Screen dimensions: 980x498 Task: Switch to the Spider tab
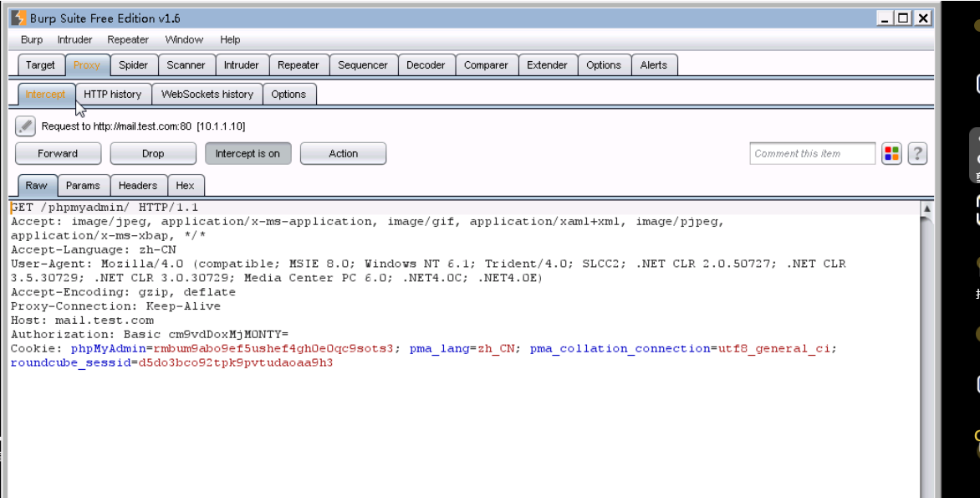134,65
